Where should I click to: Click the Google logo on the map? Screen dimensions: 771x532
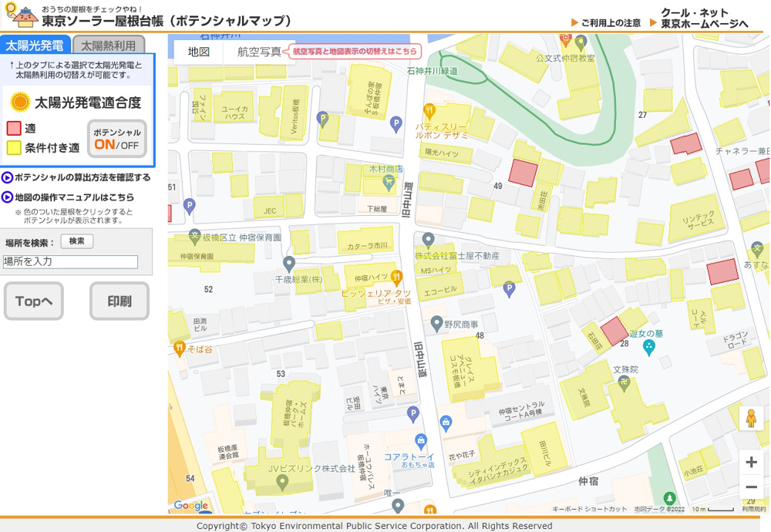[x=190, y=505]
